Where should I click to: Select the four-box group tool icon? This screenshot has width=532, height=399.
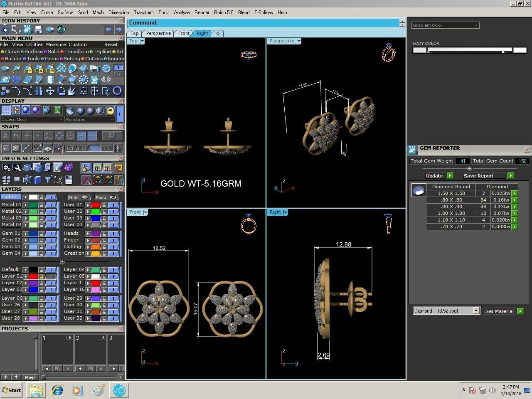(x=5, y=91)
